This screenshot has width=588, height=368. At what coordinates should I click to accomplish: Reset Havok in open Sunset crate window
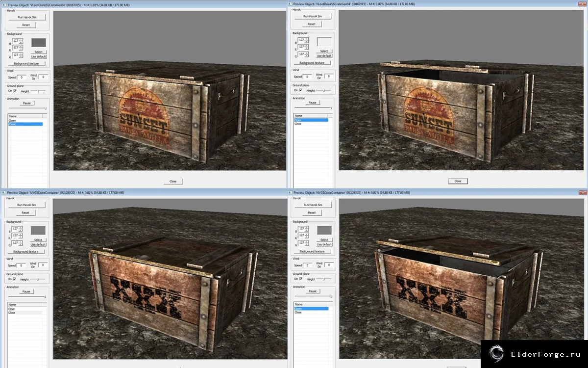click(312, 24)
